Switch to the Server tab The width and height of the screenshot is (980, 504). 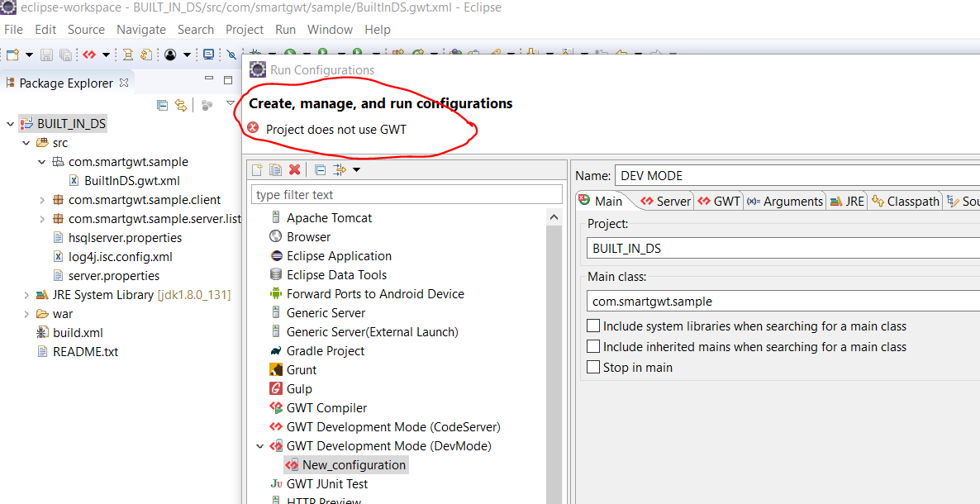[666, 201]
